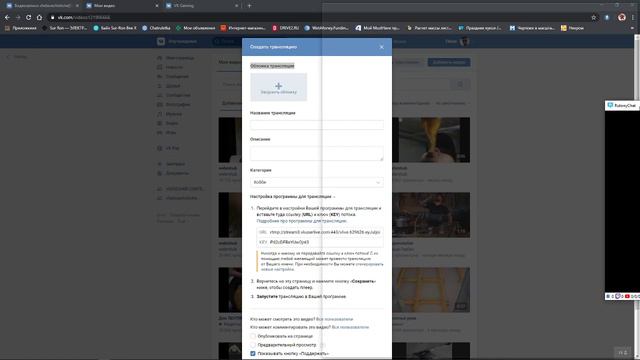Open a new browser tab
This screenshot has height=360, width=640.
coord(249,6)
